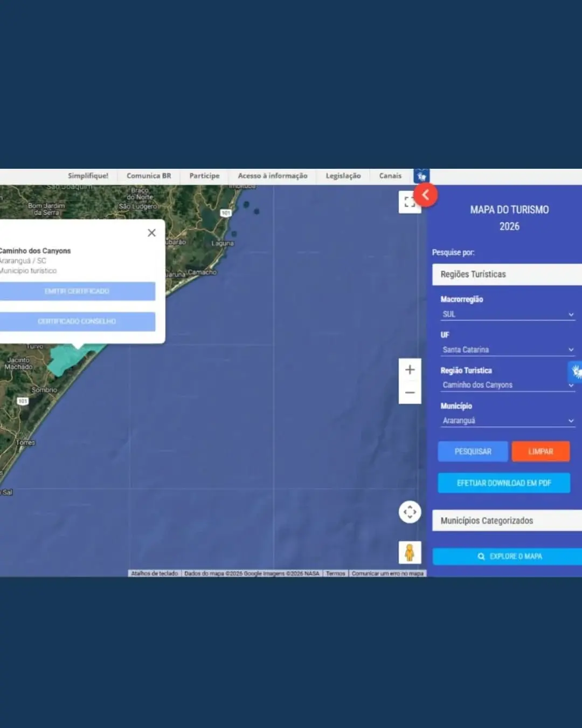The height and width of the screenshot is (728, 582).
Task: Open the UF Santa Catarina dropdown
Action: 508,349
